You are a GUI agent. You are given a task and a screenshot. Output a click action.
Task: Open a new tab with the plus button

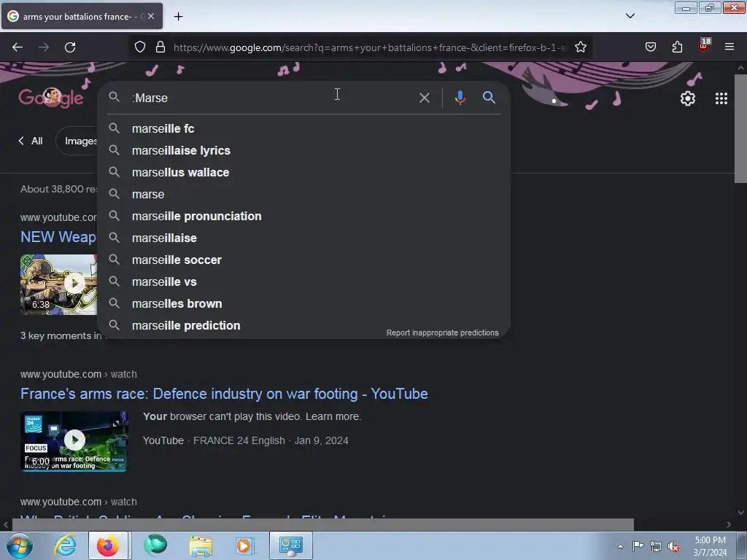click(x=178, y=17)
